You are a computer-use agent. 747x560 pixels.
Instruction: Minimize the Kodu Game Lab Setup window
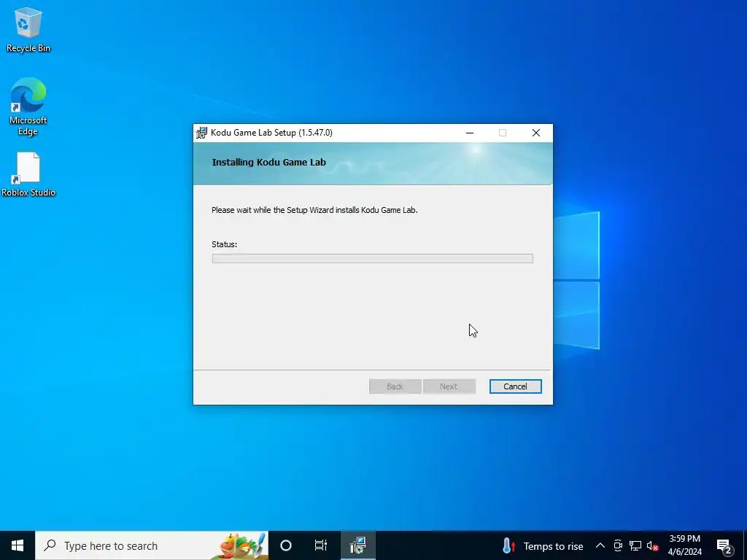click(x=470, y=133)
